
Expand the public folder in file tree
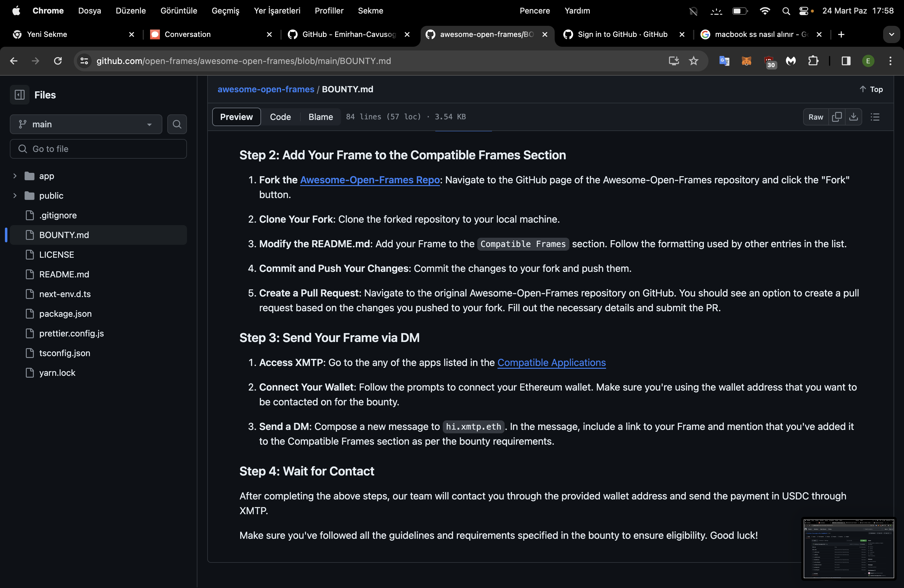[14, 195]
